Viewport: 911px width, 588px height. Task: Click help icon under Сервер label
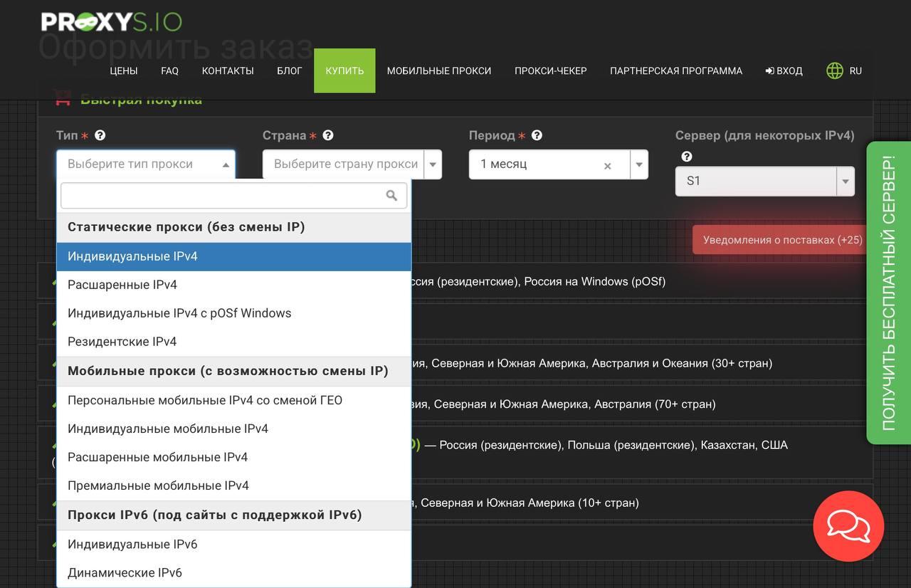687,157
